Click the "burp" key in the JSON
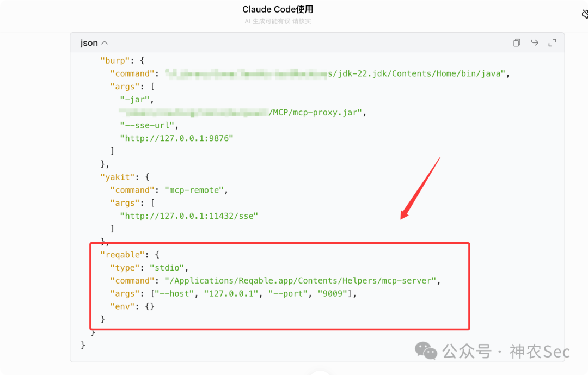The width and height of the screenshot is (588, 375). pos(115,61)
